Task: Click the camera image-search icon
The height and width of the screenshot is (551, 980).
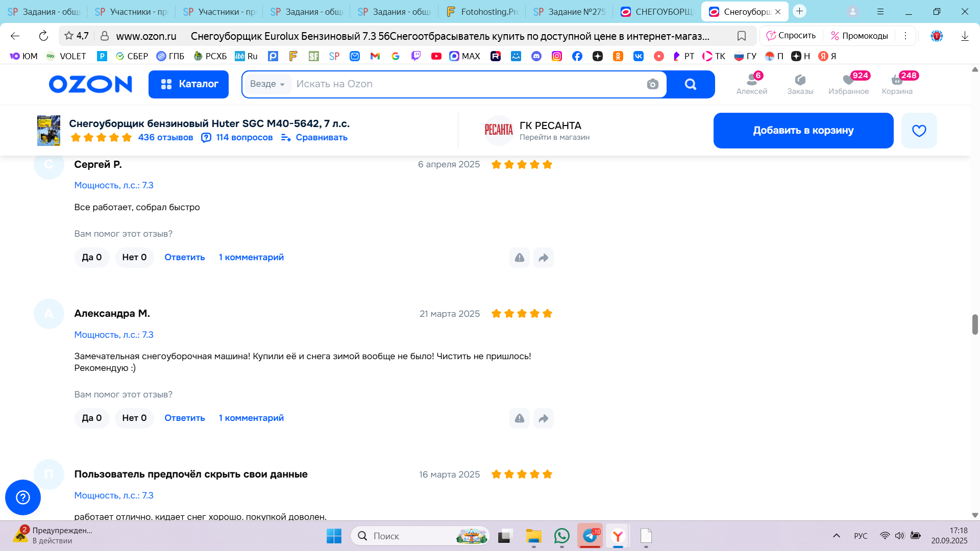Action: 652,84
